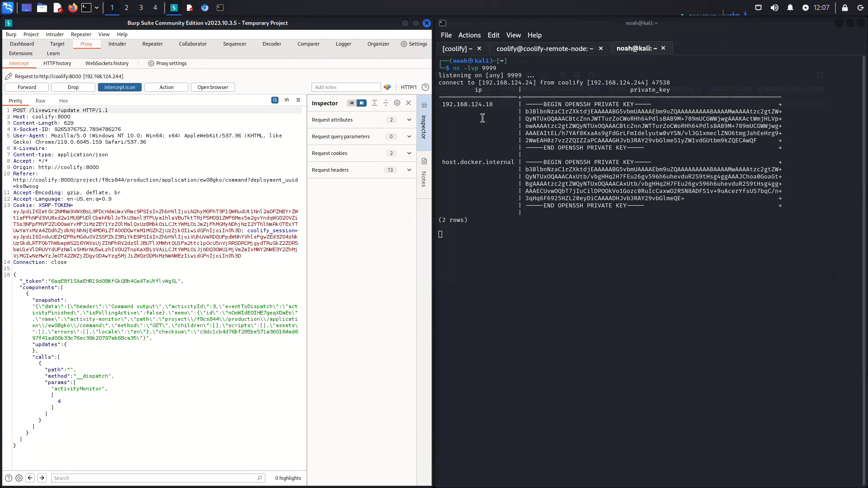
Task: Open Burp Settings with the gear
Action: click(x=414, y=44)
